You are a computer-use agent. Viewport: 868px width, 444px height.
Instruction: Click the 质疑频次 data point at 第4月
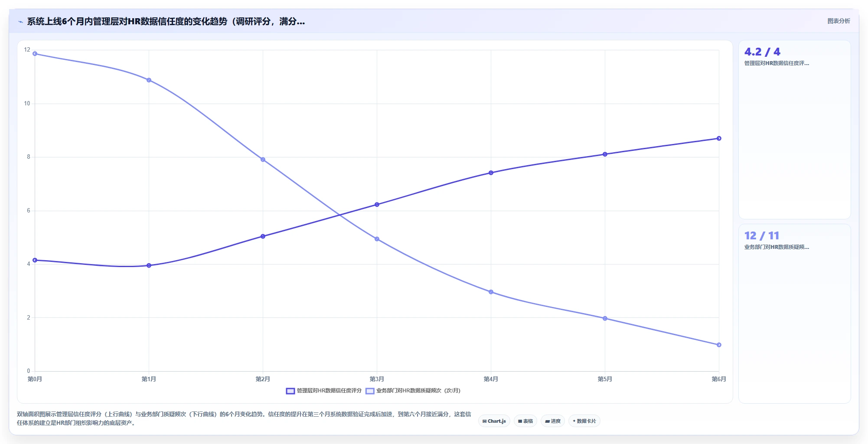click(x=491, y=292)
